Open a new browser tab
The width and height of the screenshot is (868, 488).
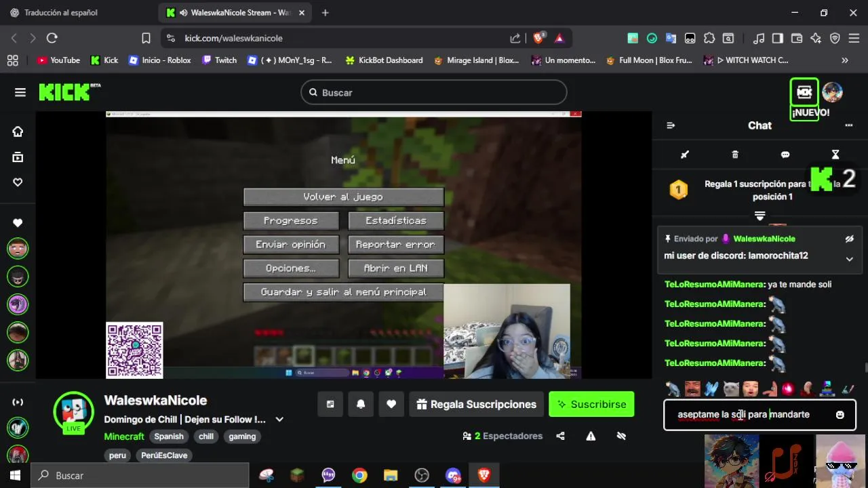click(x=325, y=13)
